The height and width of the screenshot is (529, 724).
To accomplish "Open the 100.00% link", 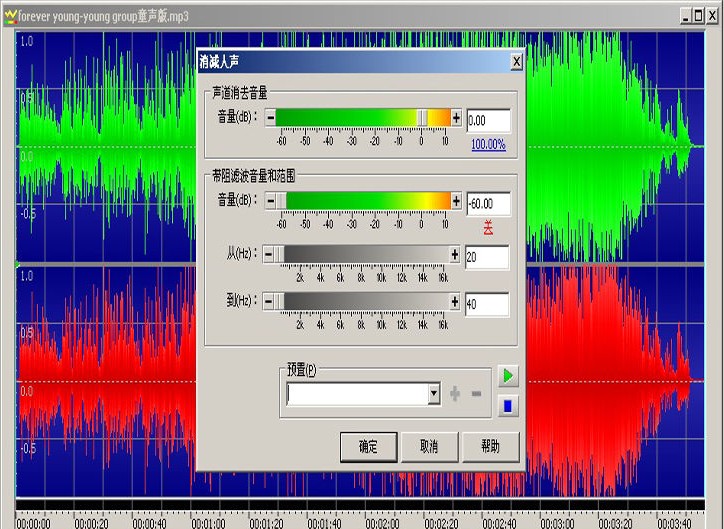I will (x=488, y=144).
